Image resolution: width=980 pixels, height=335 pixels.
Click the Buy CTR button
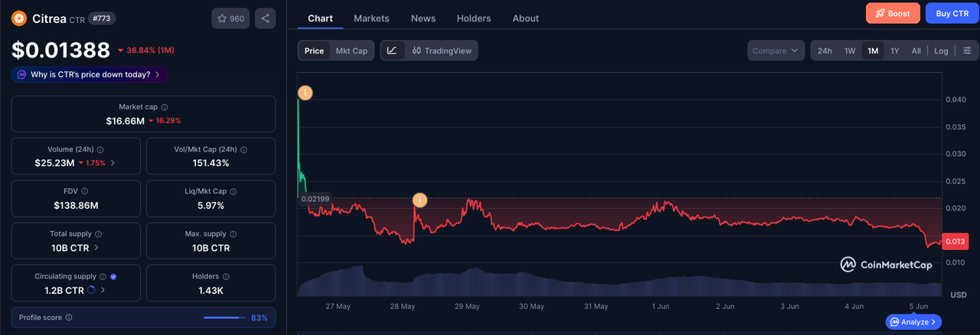click(953, 14)
